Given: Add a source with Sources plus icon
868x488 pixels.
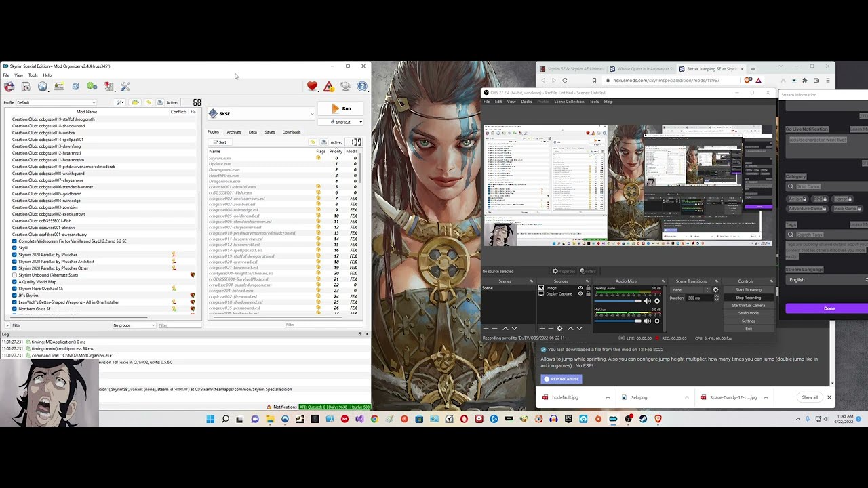Looking at the screenshot, I should pos(542,329).
